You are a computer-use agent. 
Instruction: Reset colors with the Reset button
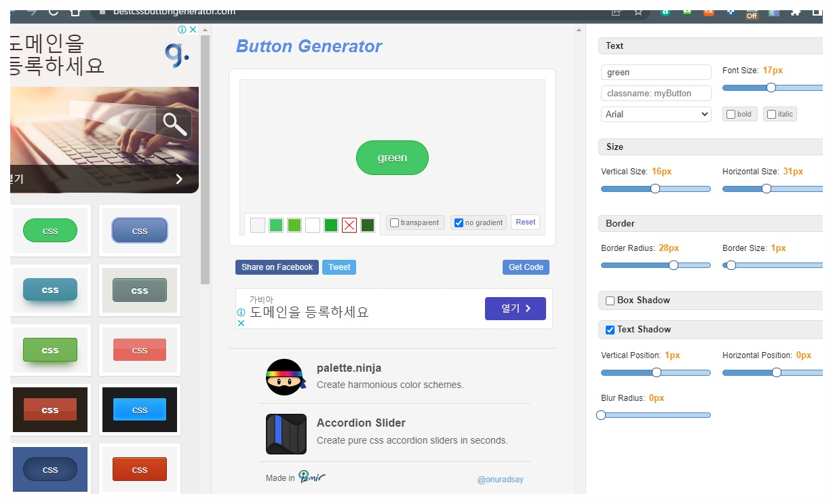(x=525, y=222)
